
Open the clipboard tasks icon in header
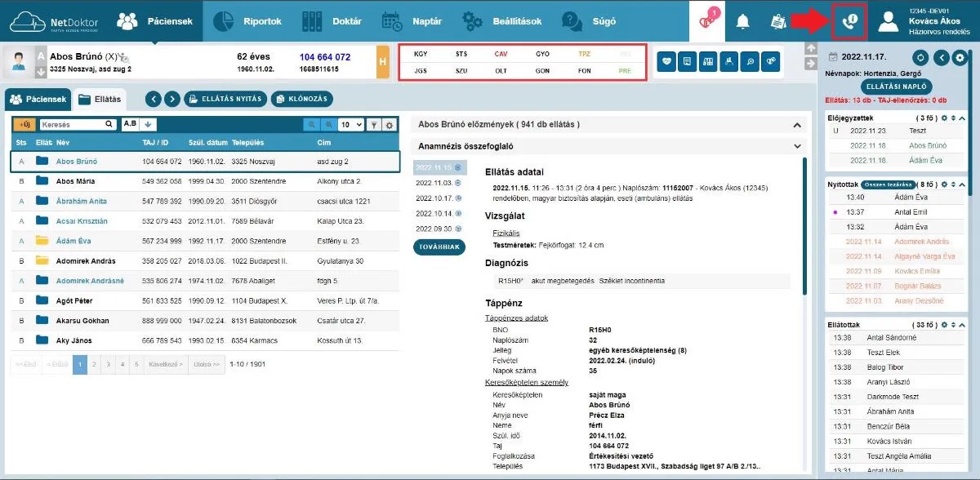(x=777, y=21)
